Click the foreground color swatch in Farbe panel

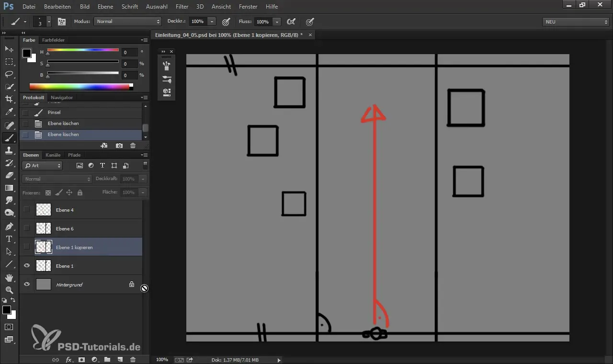pos(27,53)
